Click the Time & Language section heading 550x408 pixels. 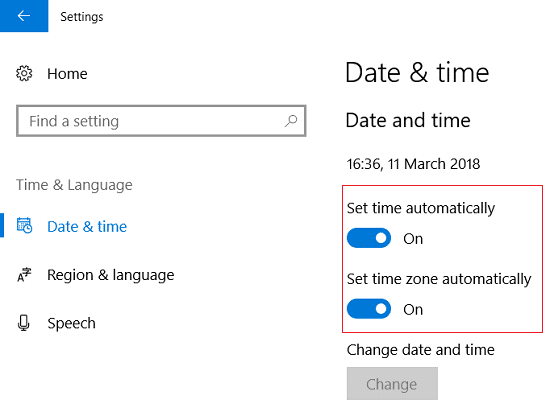[74, 185]
